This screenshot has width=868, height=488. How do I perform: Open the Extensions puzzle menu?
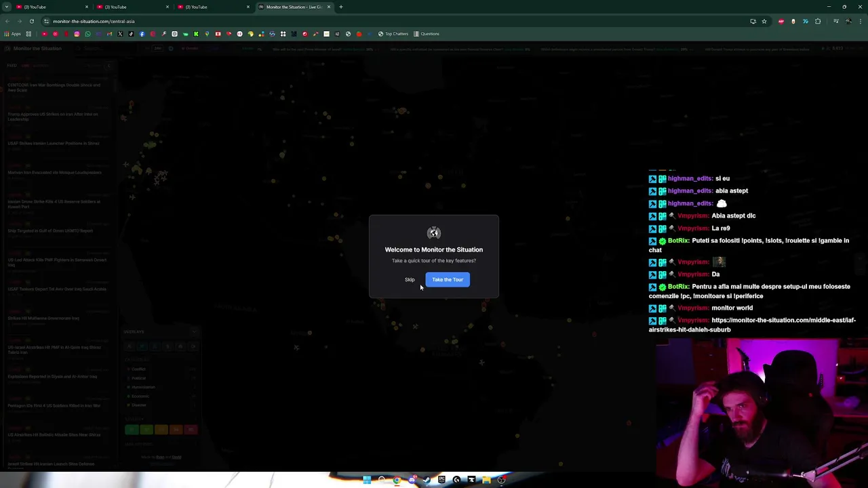[x=818, y=21]
